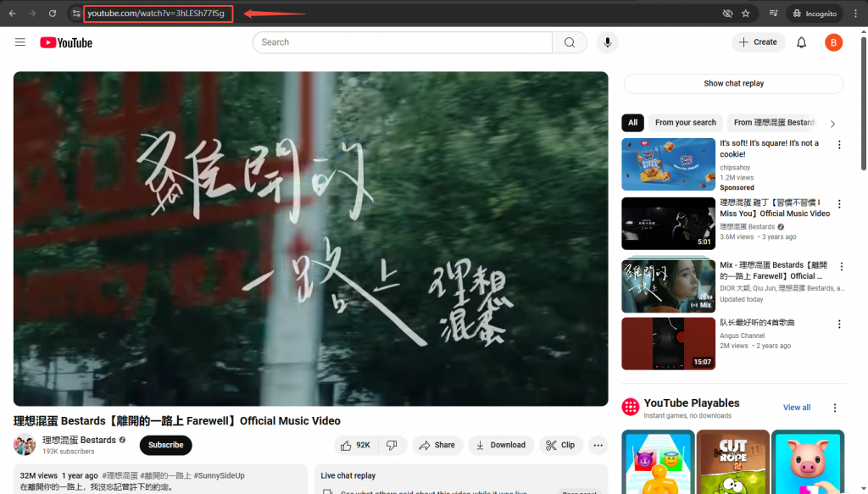Screen dimensions: 868x494
Task: Open options for the chipsahoy sponsored video
Action: [838, 145]
